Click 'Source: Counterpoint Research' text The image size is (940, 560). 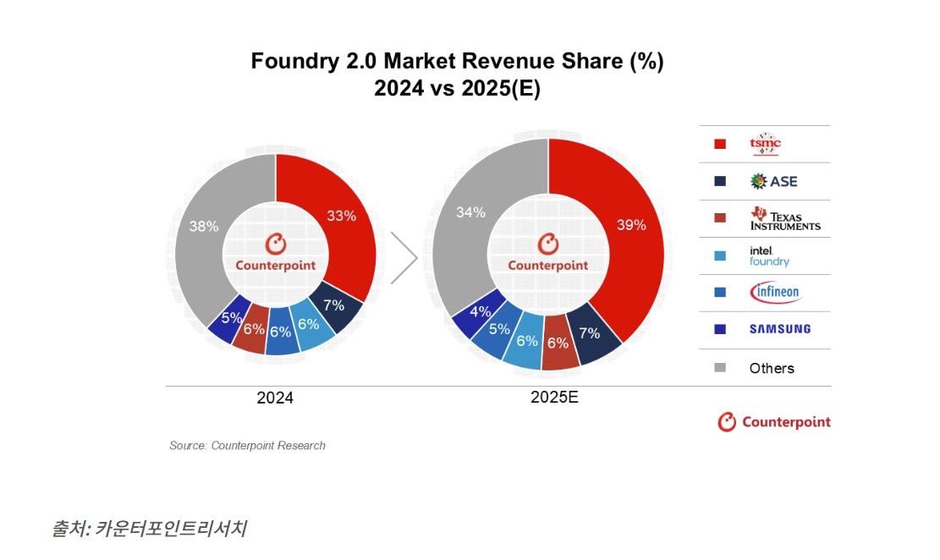(x=247, y=445)
